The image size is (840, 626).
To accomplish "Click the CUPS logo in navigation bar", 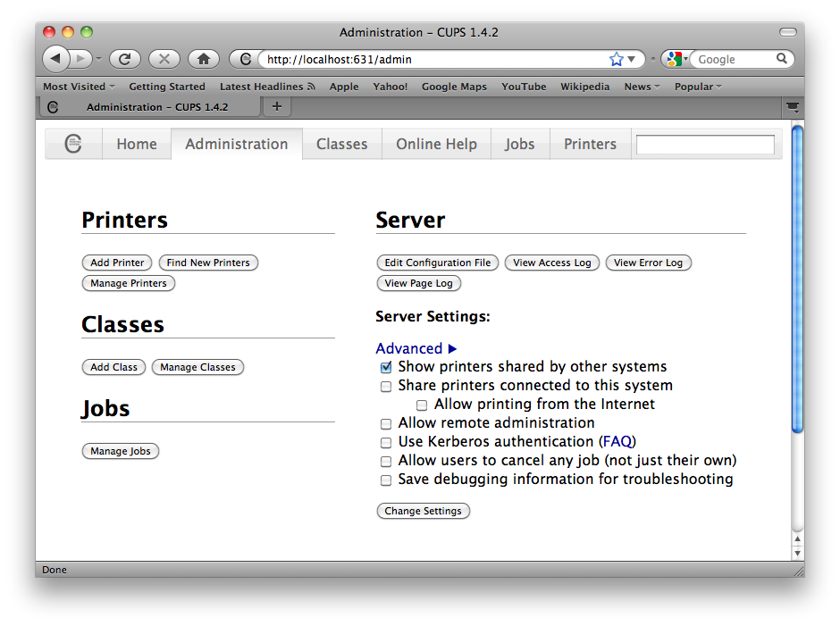I will (73, 144).
